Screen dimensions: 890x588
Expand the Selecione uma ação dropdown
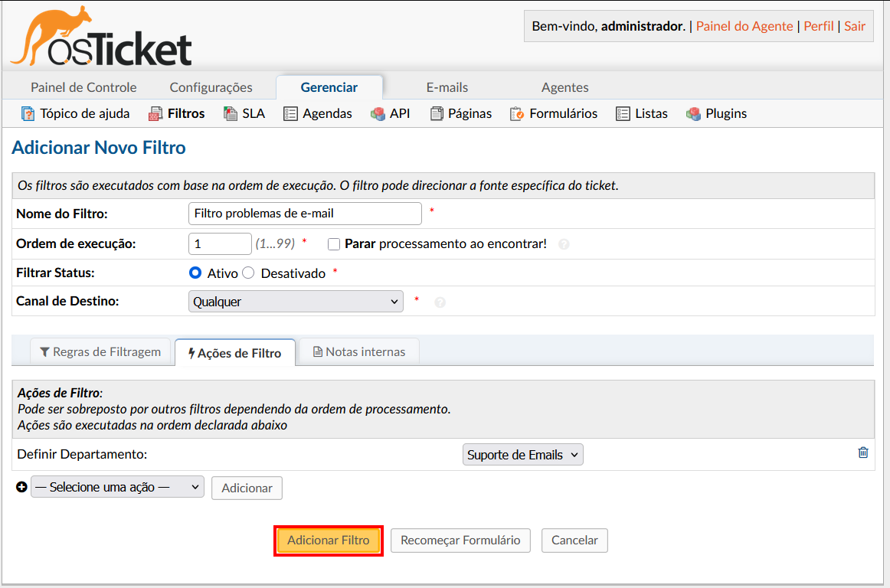[x=117, y=487]
